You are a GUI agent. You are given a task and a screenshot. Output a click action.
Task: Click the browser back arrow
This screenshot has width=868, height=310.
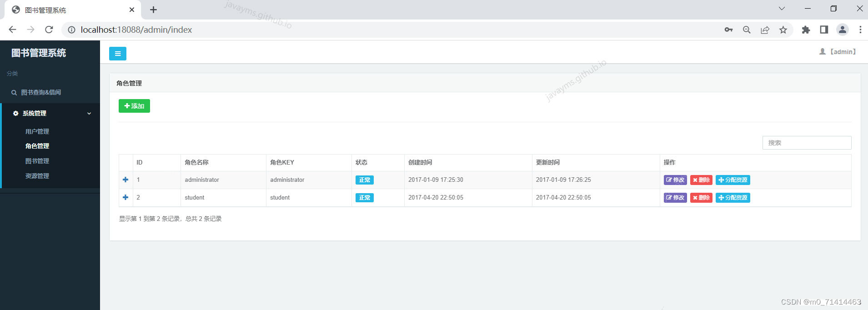[12, 30]
